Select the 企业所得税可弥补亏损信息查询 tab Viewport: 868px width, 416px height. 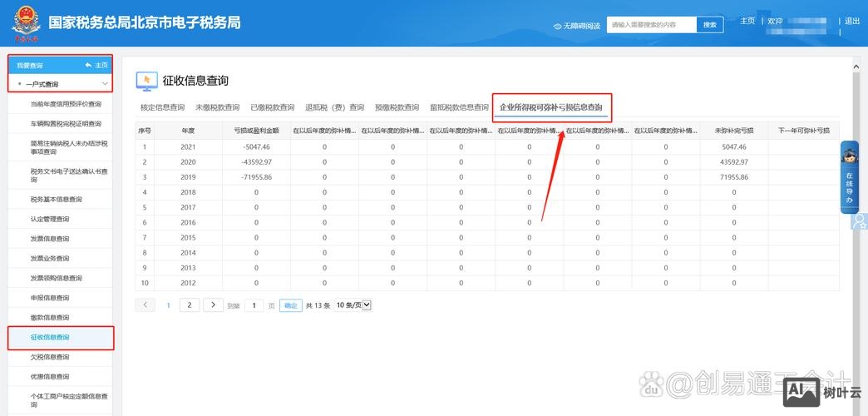(550, 107)
